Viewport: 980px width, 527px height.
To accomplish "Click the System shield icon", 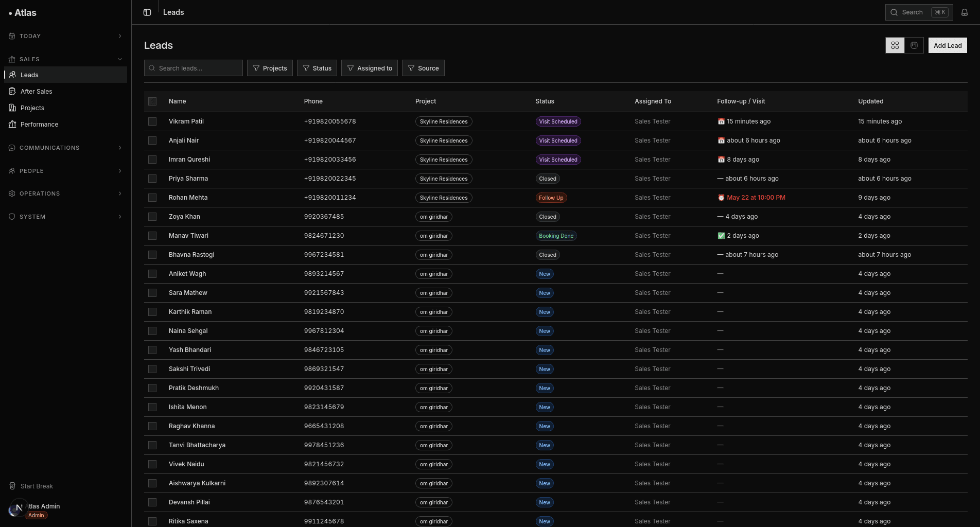I will [12, 217].
